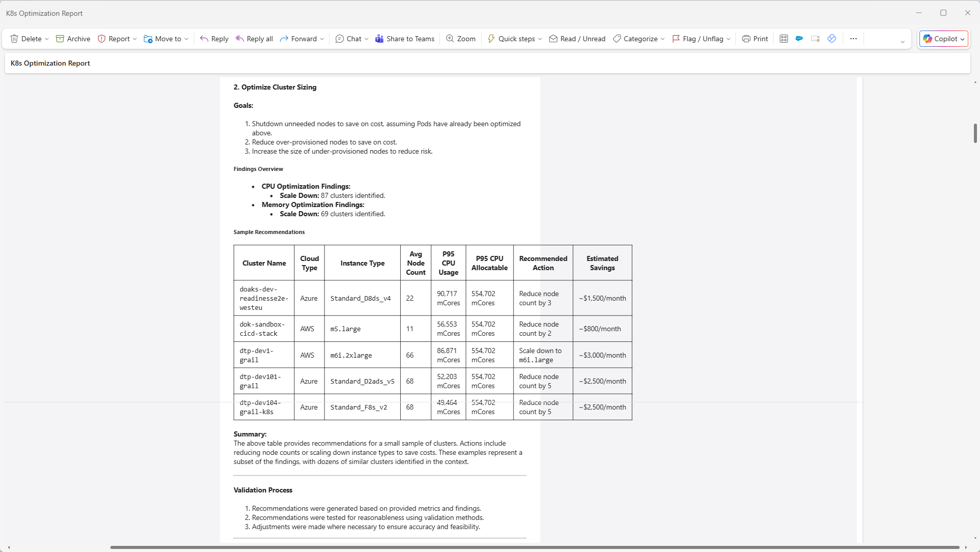This screenshot has width=980, height=552.
Task: Print the current email
Action: coord(754,39)
